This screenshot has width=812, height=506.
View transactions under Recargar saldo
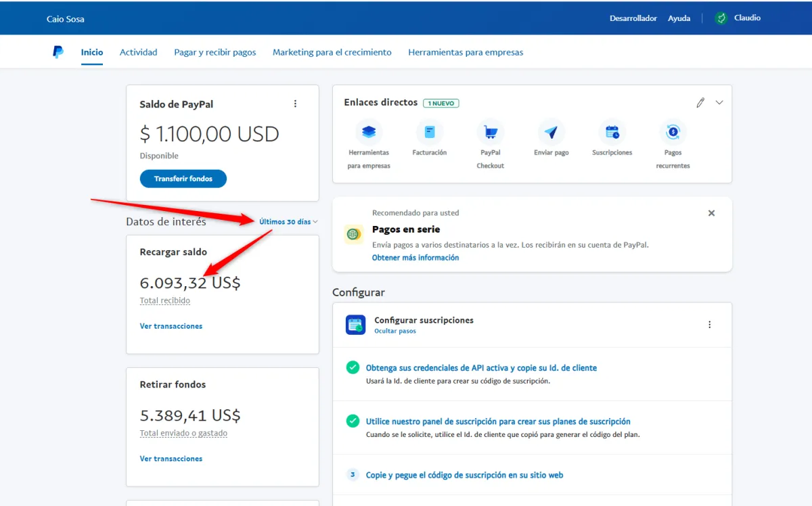coord(171,326)
